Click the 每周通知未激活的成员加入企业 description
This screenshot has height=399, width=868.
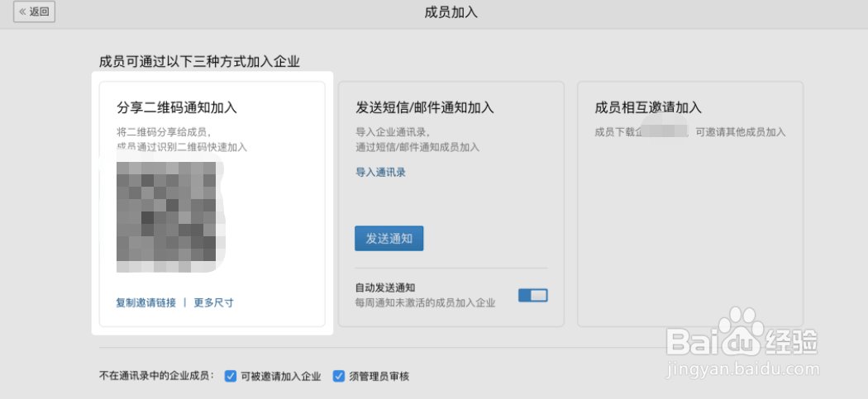click(x=425, y=302)
